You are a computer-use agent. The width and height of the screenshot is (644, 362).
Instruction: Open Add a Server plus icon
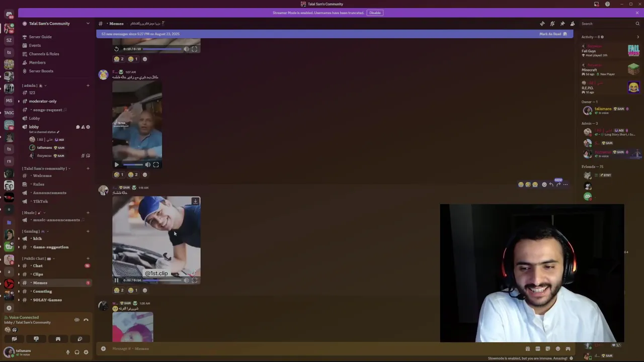9,308
